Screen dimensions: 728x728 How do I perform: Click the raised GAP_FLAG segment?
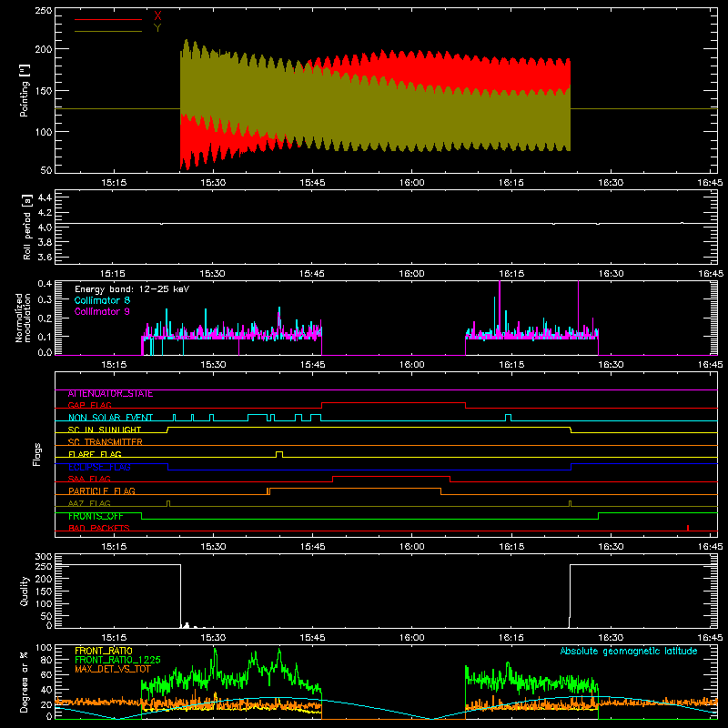(393, 403)
